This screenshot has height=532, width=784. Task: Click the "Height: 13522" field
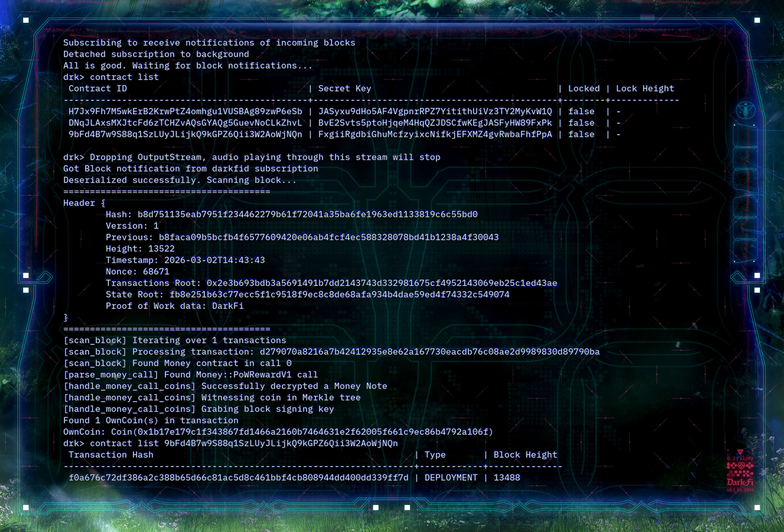click(140, 249)
